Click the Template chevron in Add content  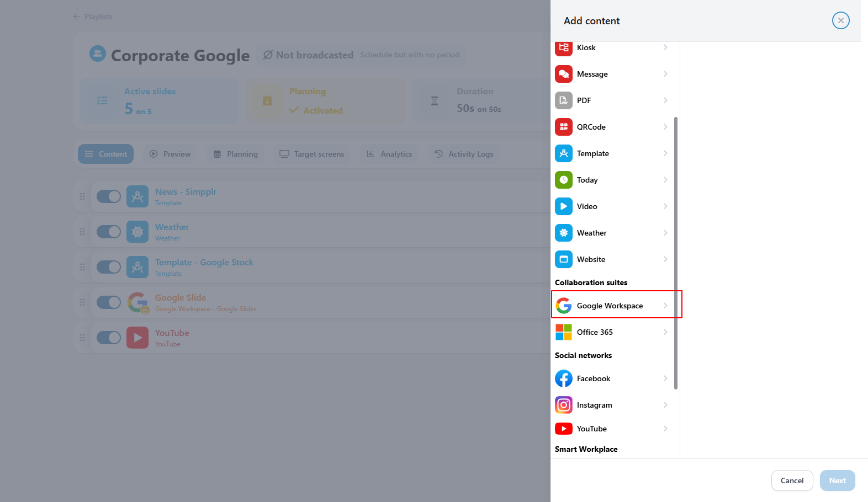[665, 153]
